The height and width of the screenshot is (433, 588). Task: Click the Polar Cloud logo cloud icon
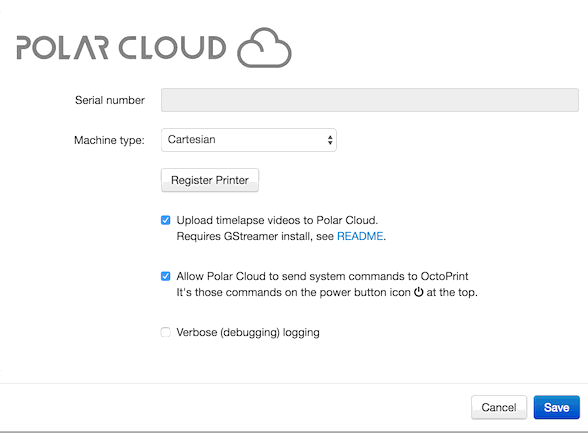point(264,48)
